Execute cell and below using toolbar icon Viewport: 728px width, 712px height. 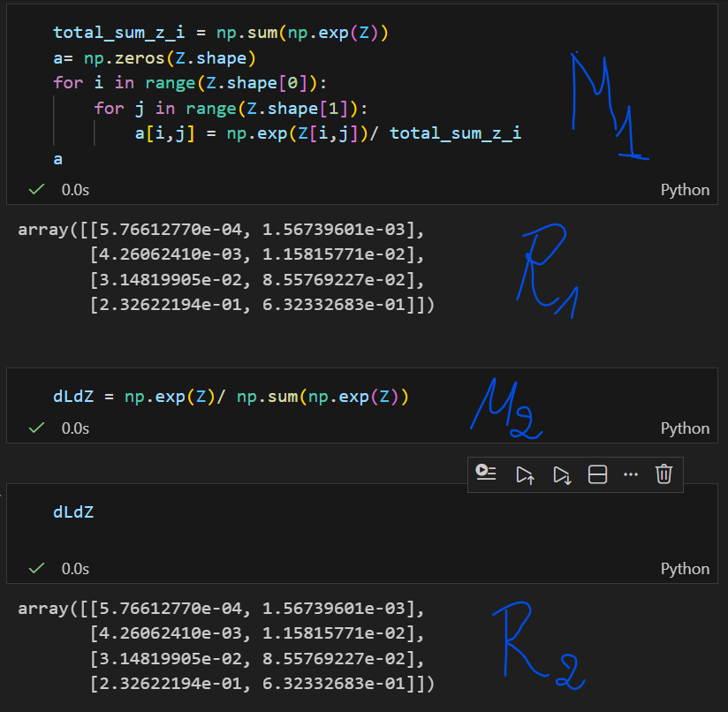[562, 475]
